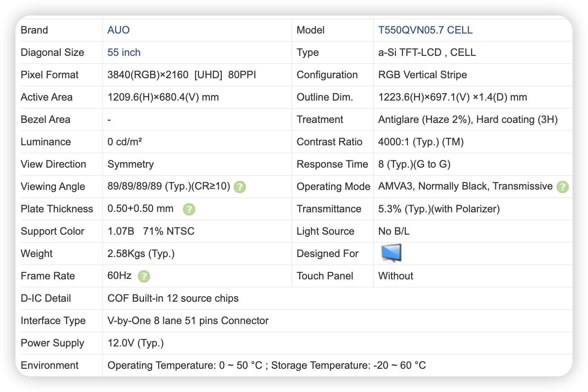
Task: Click help icon next to Viewing Angle value
Action: pos(240,187)
